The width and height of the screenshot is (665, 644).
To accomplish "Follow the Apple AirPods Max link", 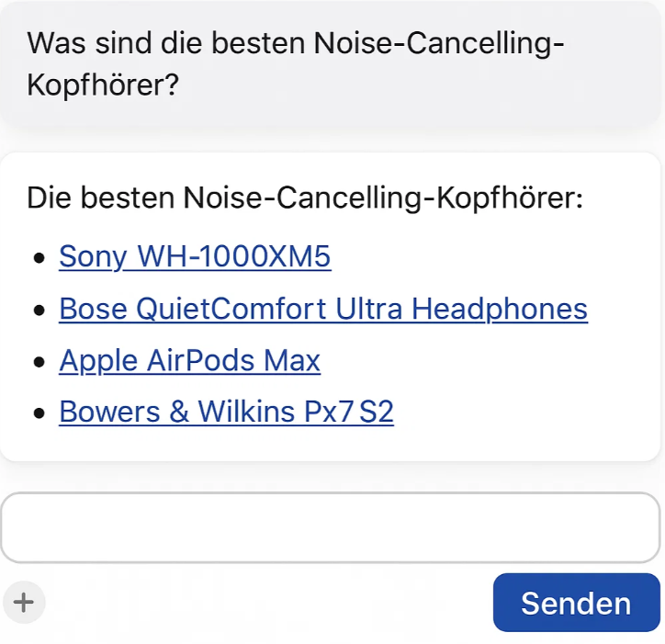I will coord(189,361).
